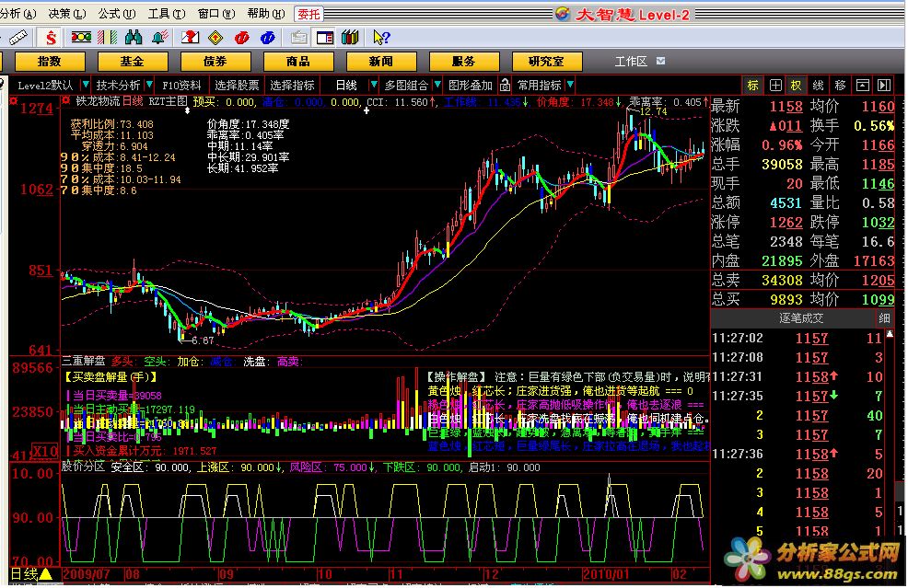Click the blue circular slash icon
Screen dimensions: 908x588
(x=268, y=39)
